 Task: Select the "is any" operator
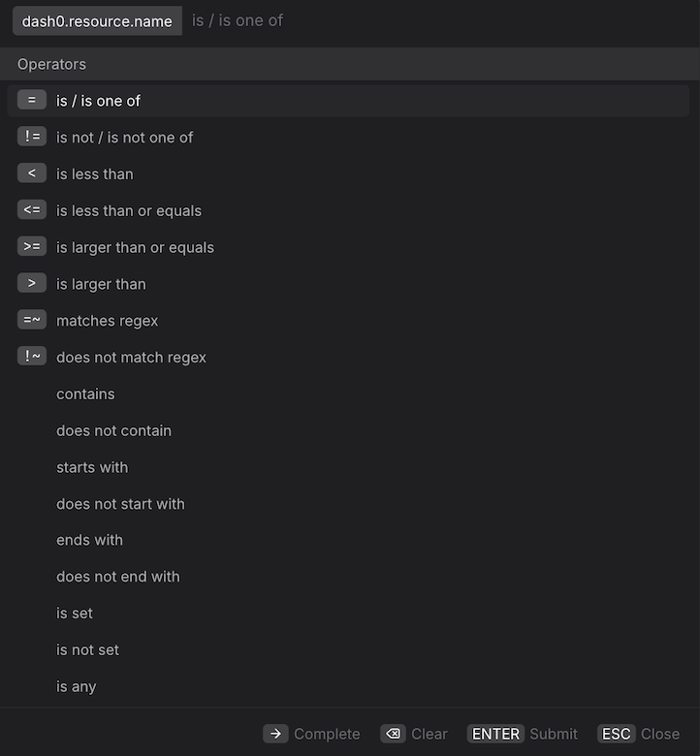point(77,687)
